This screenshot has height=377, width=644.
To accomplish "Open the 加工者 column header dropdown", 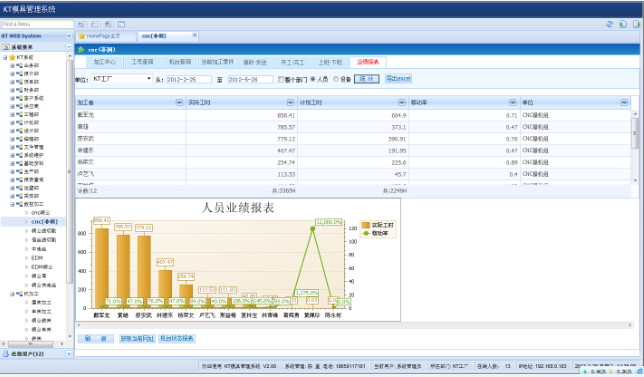I will (179, 102).
